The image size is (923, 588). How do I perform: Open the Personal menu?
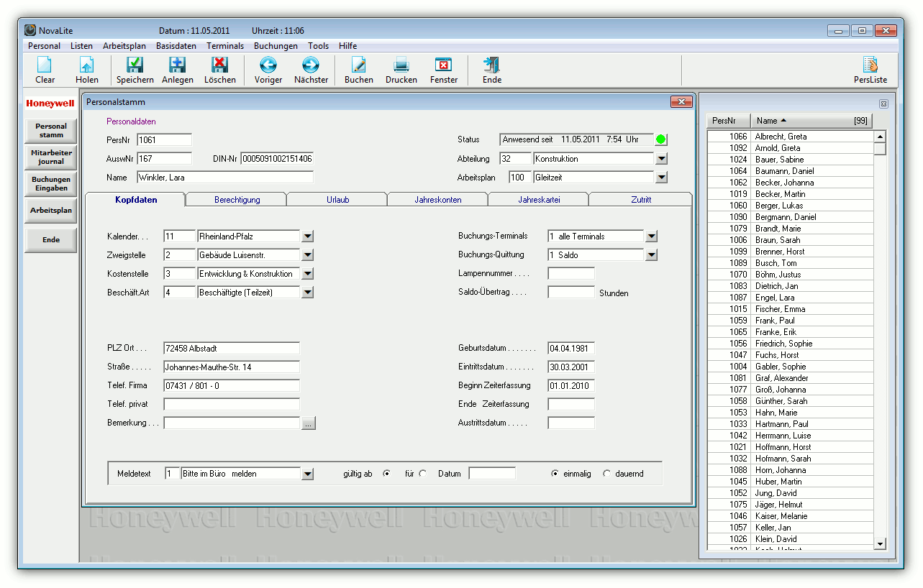(45, 46)
